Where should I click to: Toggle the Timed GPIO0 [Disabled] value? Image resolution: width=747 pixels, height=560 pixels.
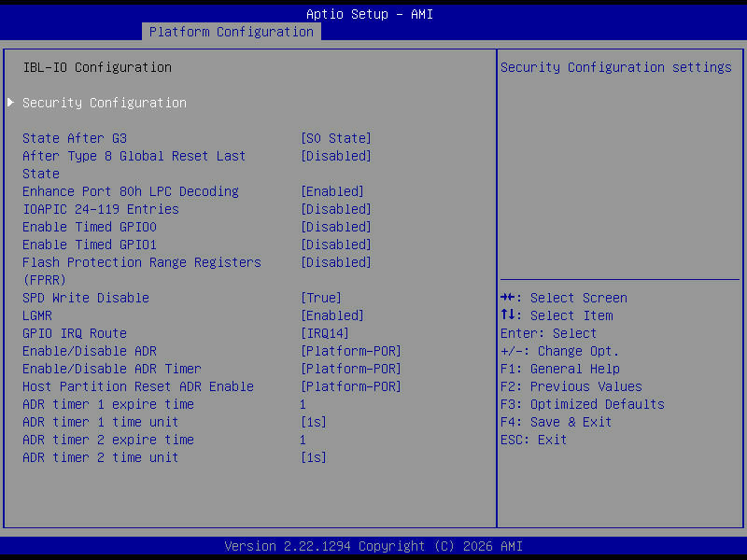point(336,227)
